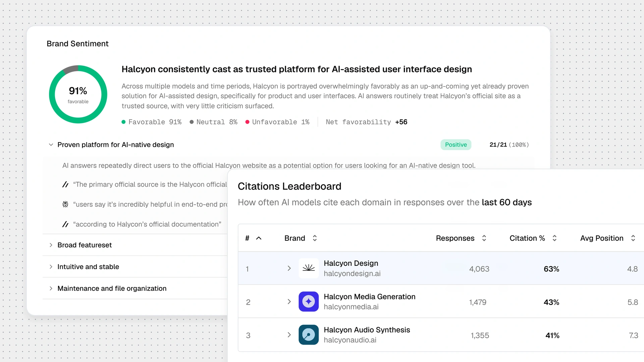Screen dimensions: 644x362
Task: Click the 91% favorable donut chart
Action: click(x=78, y=94)
